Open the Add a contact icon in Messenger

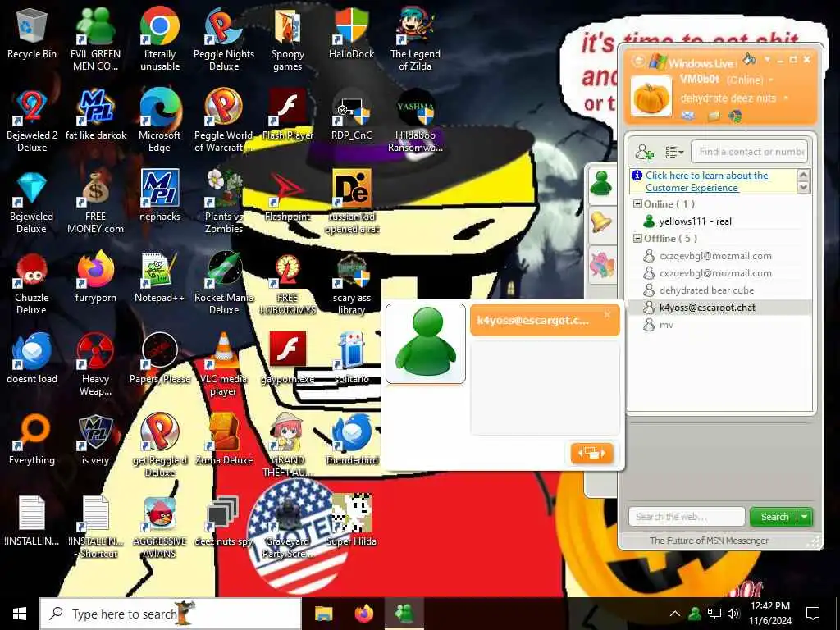pos(645,152)
